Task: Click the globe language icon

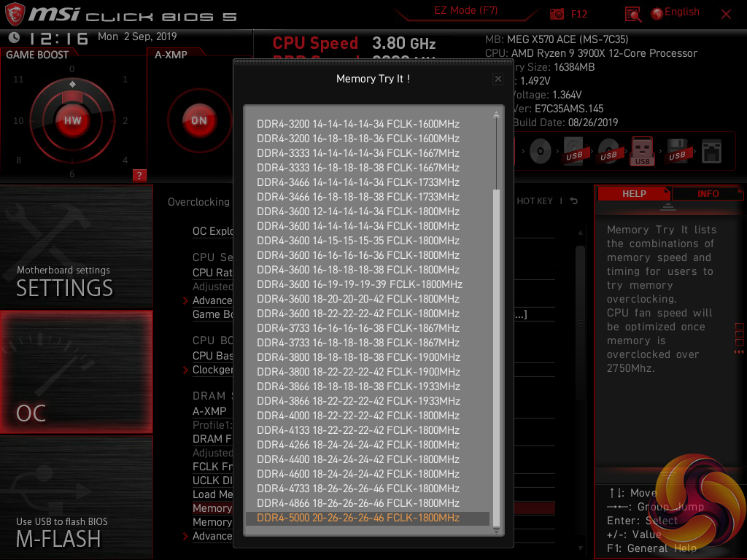Action: (657, 14)
